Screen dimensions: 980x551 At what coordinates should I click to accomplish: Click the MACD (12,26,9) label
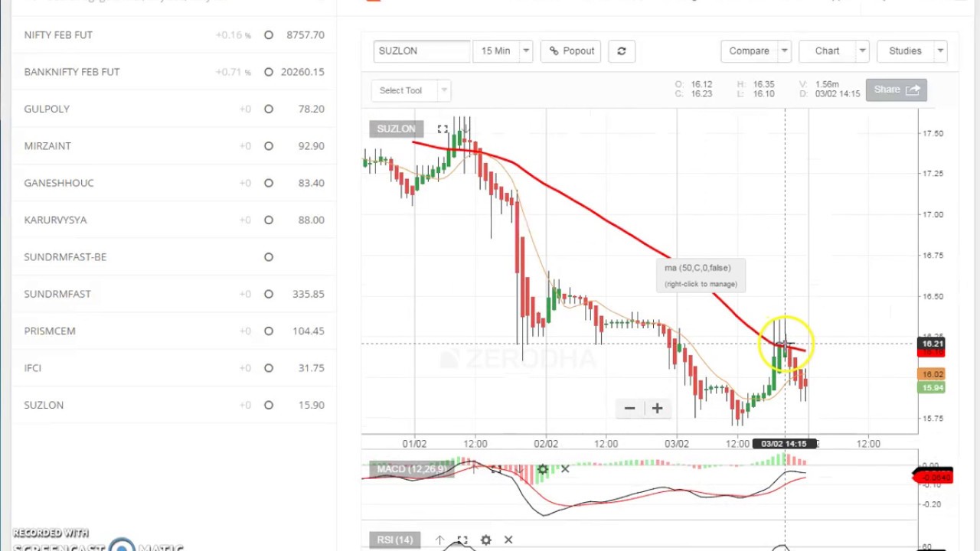point(412,469)
